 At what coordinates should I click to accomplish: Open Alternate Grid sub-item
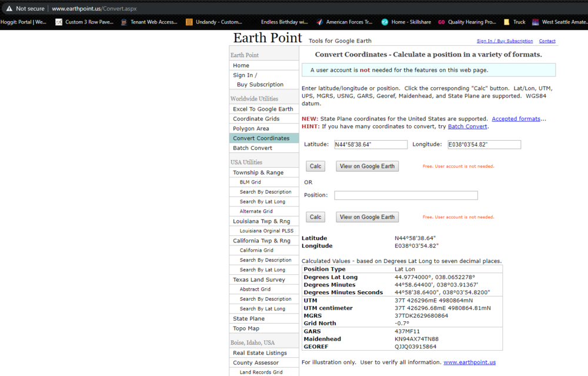click(264, 211)
